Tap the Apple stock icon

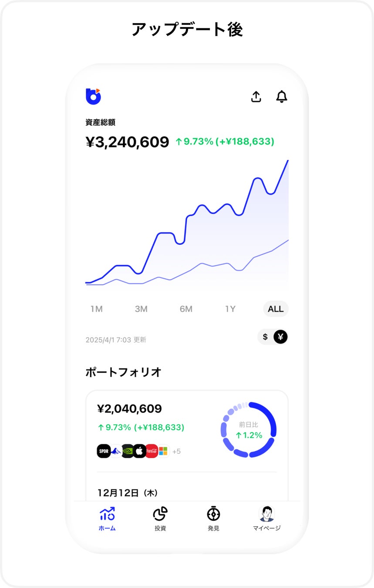[x=139, y=451]
